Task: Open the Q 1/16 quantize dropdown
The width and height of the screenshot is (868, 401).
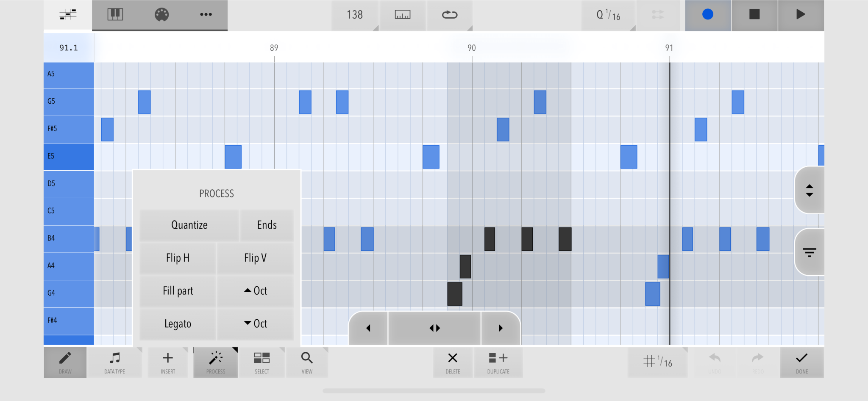Action: click(x=609, y=15)
